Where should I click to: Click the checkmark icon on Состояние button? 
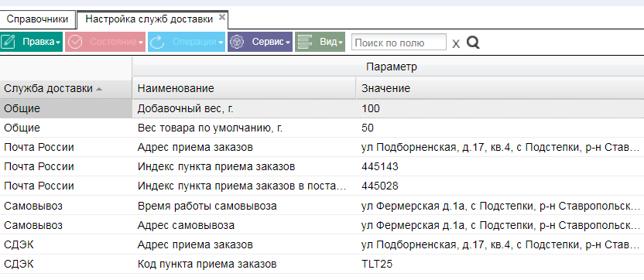[x=75, y=42]
